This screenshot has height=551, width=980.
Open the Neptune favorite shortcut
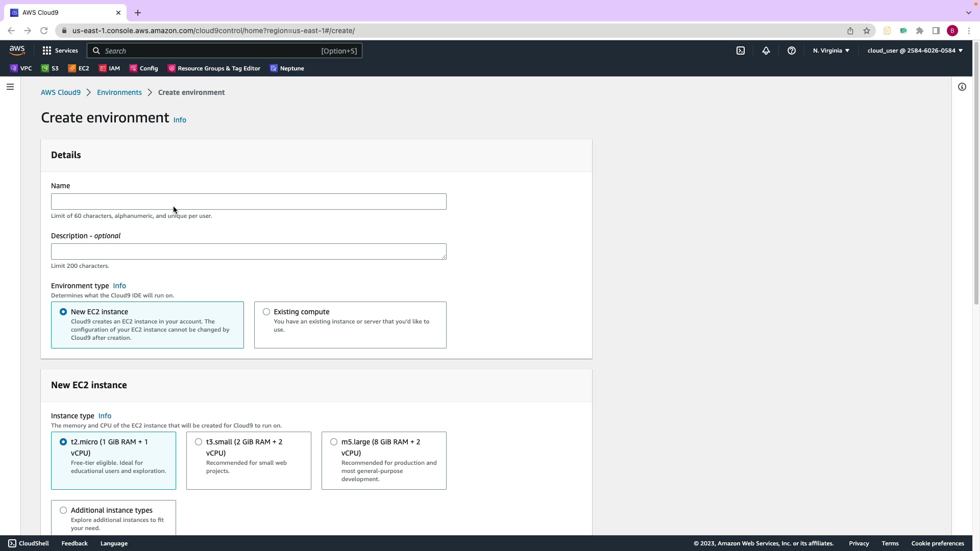[287, 68]
